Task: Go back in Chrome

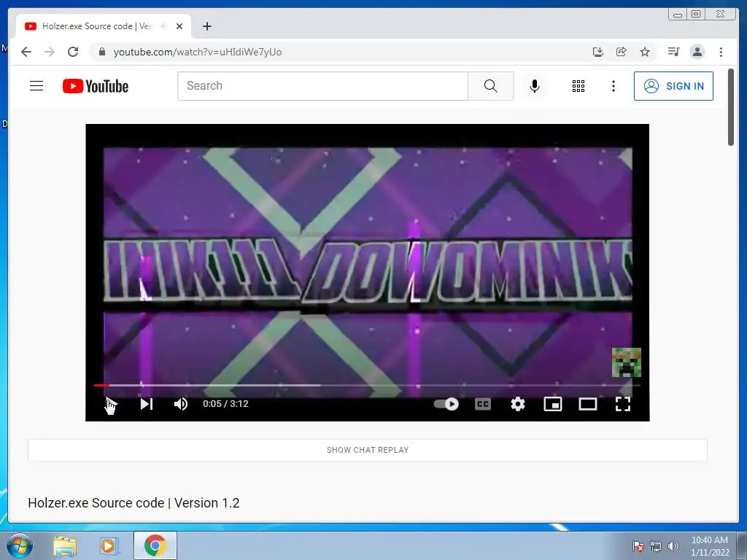Action: 26,52
